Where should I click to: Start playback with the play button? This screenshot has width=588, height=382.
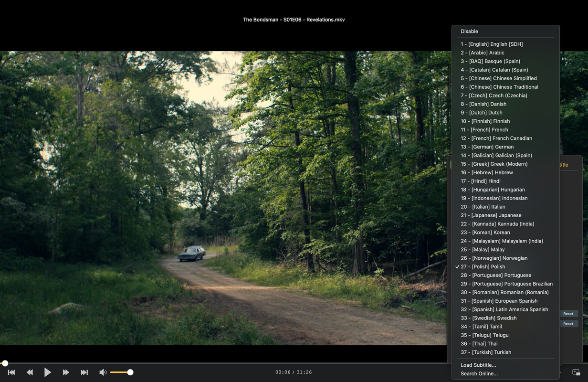pos(48,372)
